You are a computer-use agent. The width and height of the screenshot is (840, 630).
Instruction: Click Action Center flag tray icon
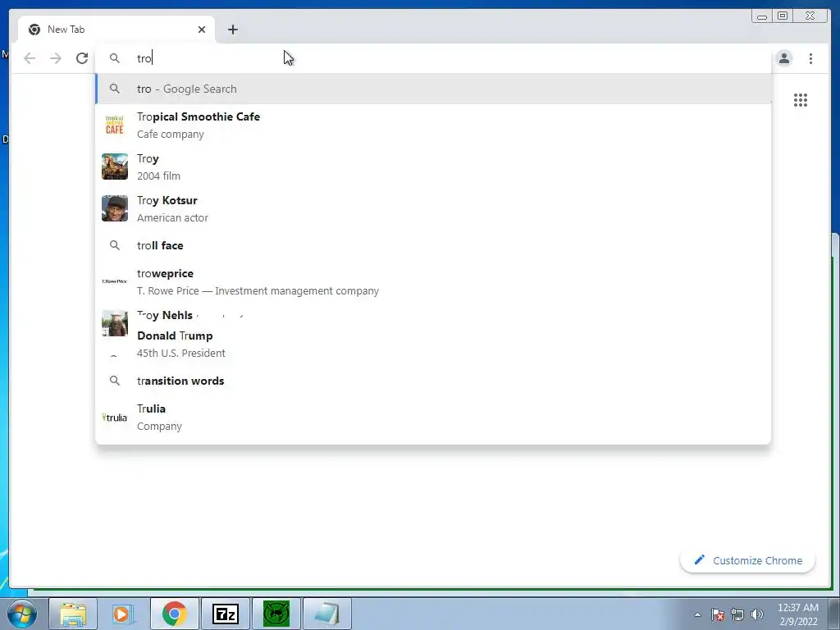(x=718, y=614)
